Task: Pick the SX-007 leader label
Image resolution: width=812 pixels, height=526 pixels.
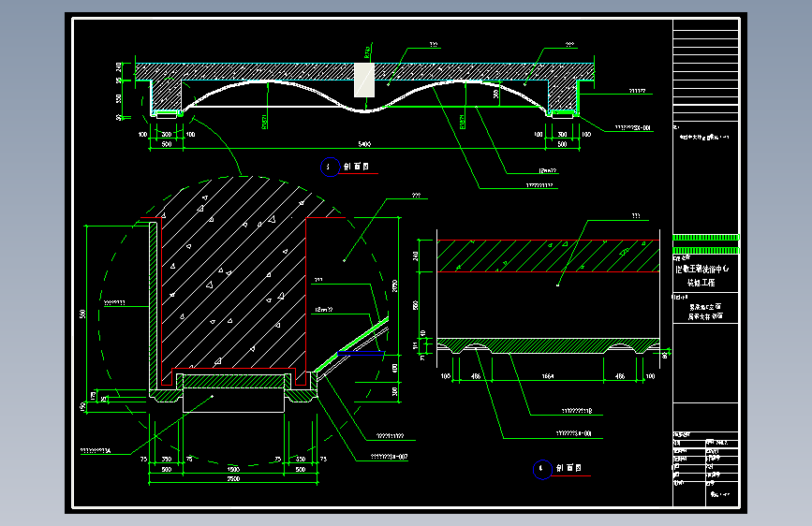Action: (389, 457)
